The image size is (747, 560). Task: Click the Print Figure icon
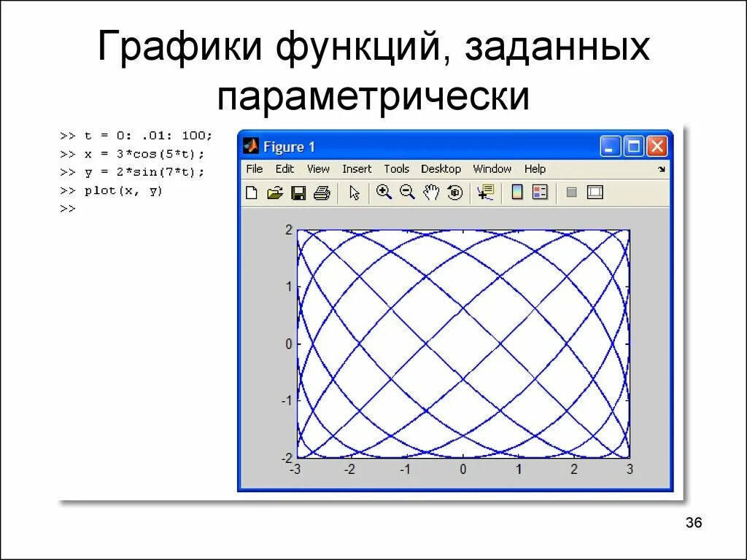pos(322,192)
